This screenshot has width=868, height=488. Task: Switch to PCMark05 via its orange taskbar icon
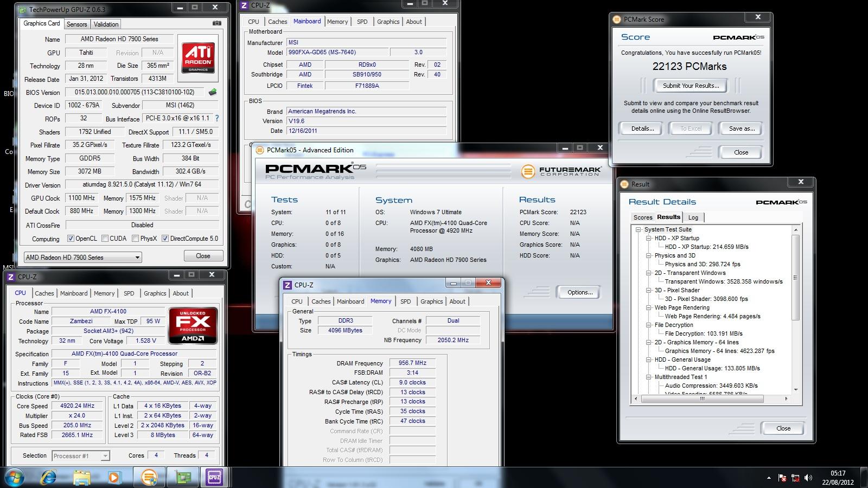pyautogui.click(x=149, y=477)
